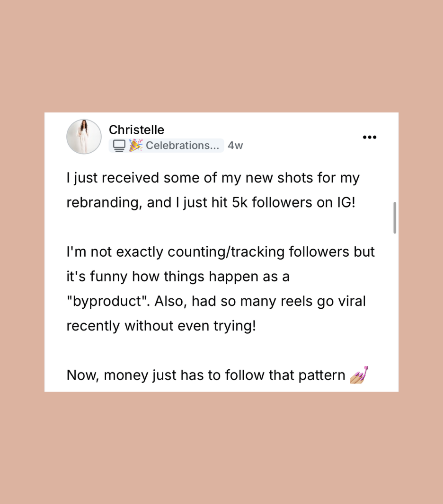Screen dimensions: 443x504
Task: Click the line "it's funny how things happen"
Action: click(x=177, y=276)
